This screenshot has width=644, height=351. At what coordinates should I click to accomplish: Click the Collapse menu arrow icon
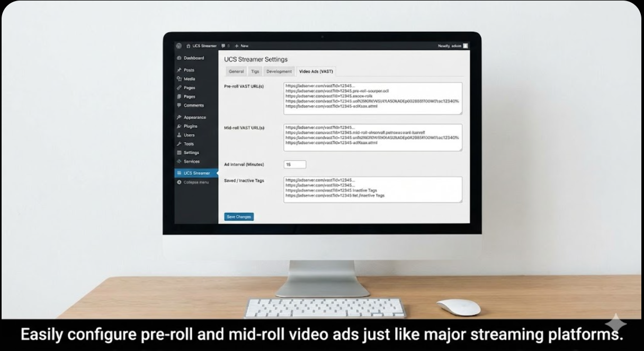coord(179,182)
